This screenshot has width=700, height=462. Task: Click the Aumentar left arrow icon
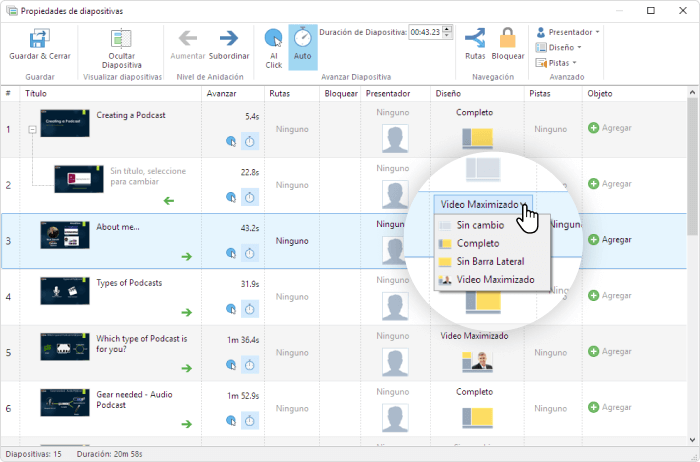click(x=187, y=39)
